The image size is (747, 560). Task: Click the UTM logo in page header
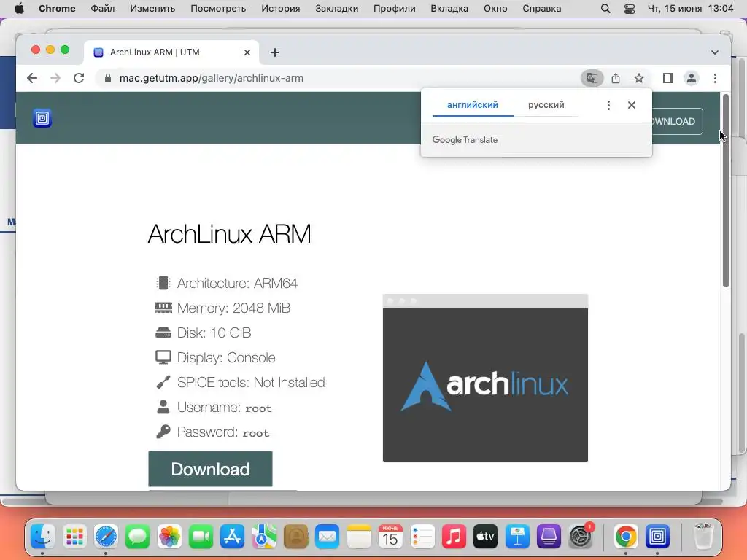coord(42,118)
